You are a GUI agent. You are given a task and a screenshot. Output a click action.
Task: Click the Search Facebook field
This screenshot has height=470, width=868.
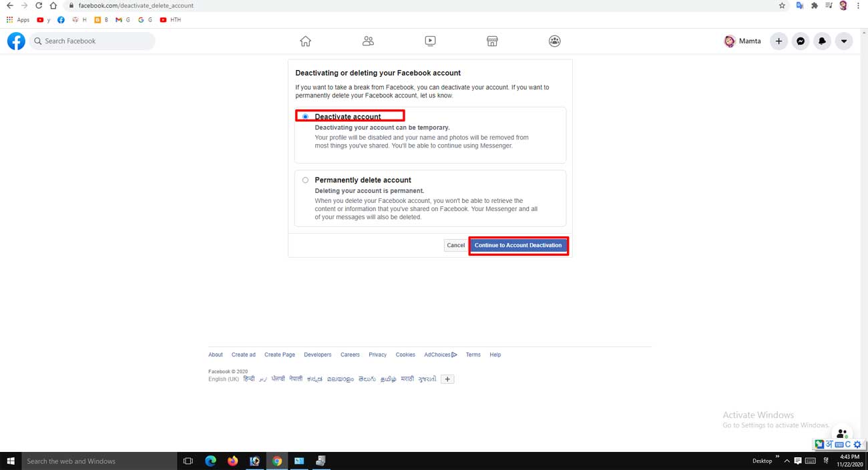[x=92, y=41]
